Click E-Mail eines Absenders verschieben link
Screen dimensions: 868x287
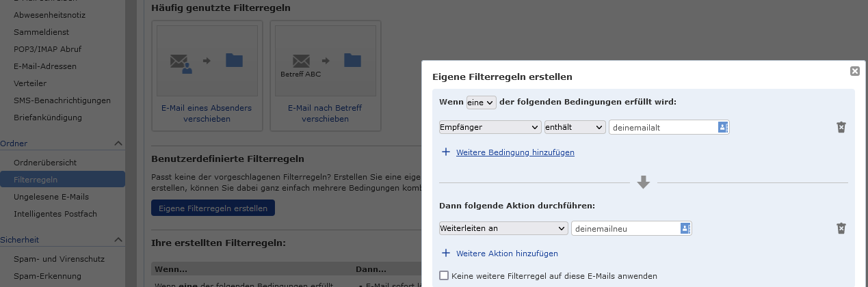coord(207,113)
